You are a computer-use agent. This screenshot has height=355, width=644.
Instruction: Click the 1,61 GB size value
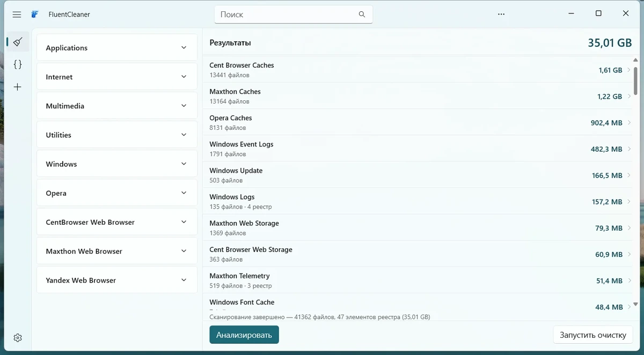tap(610, 70)
